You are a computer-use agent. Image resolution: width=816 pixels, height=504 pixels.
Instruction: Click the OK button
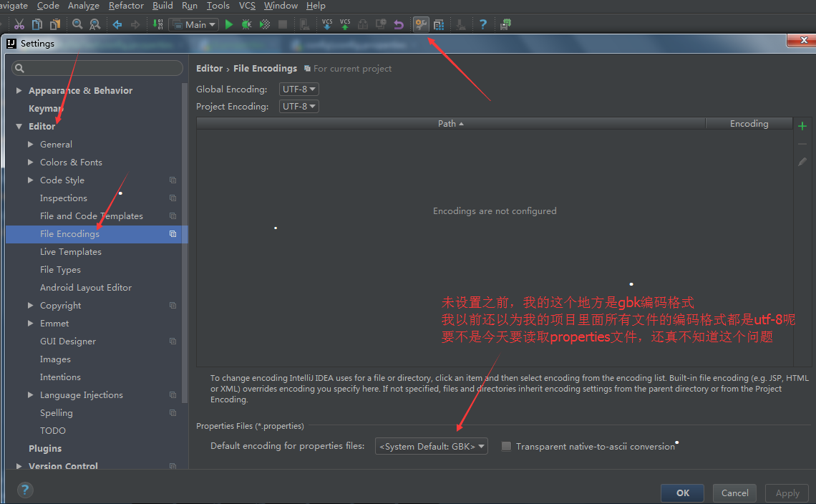click(682, 493)
